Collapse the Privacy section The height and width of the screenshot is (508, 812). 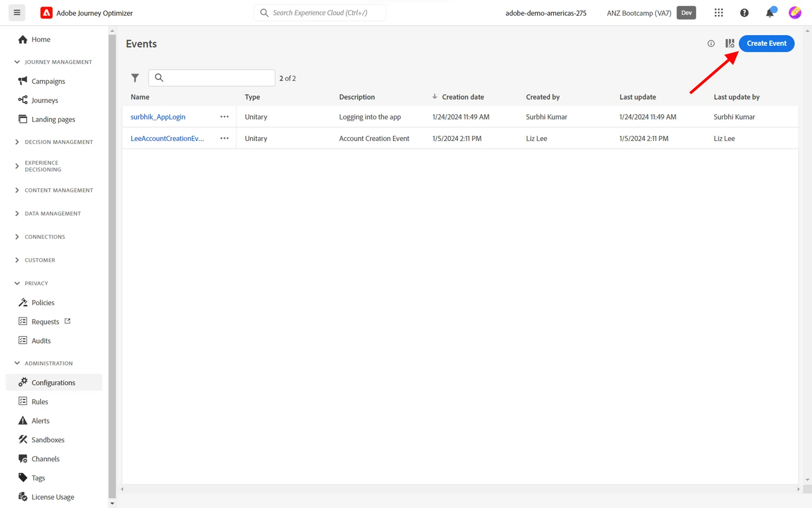point(31,283)
